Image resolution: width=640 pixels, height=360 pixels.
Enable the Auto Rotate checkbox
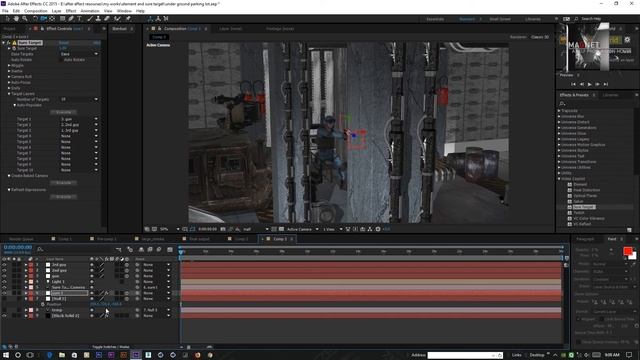(x=62, y=60)
